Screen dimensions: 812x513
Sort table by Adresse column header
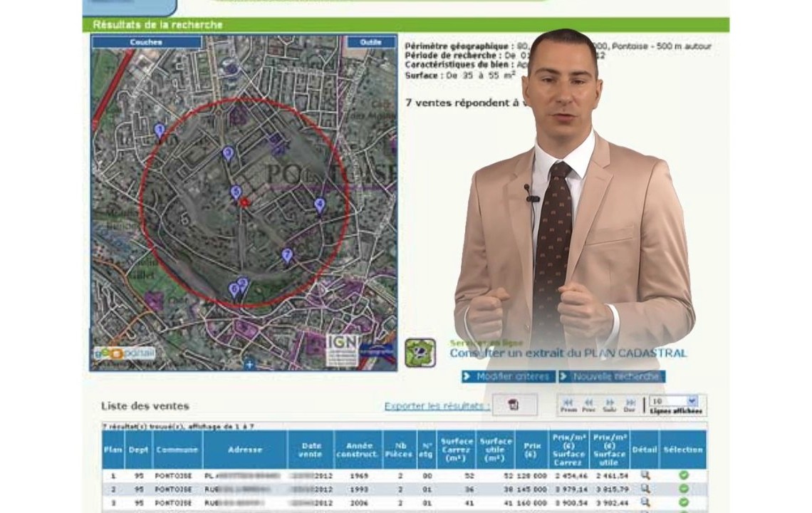tap(245, 450)
